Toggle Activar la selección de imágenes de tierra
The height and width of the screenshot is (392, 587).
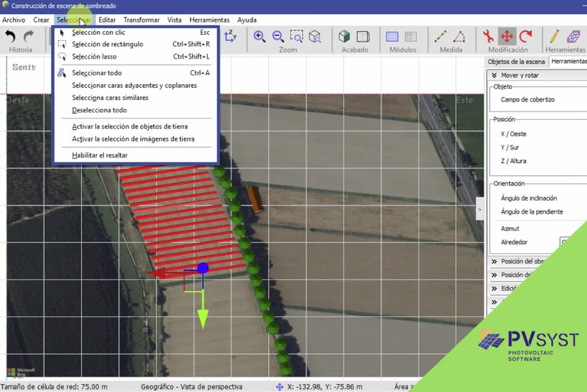135,139
